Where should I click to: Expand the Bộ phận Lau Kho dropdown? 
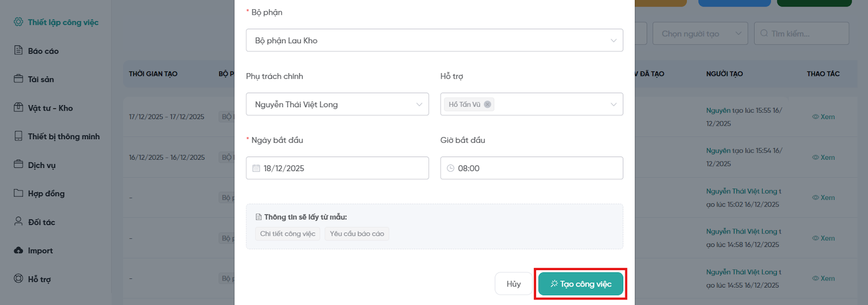pyautogui.click(x=613, y=41)
